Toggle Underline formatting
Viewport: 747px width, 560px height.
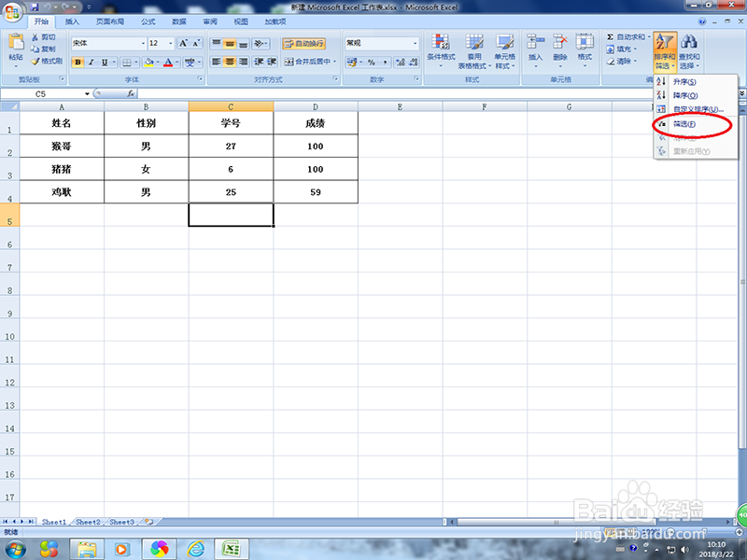pos(105,62)
